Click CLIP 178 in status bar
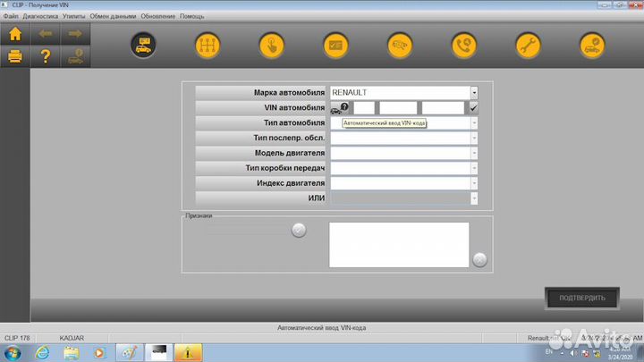 coord(17,338)
